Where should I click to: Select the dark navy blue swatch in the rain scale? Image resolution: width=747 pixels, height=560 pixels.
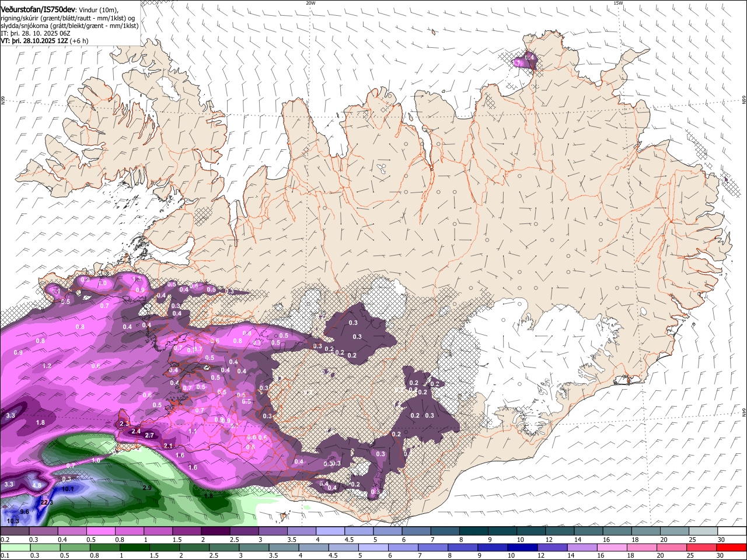(x=521, y=547)
